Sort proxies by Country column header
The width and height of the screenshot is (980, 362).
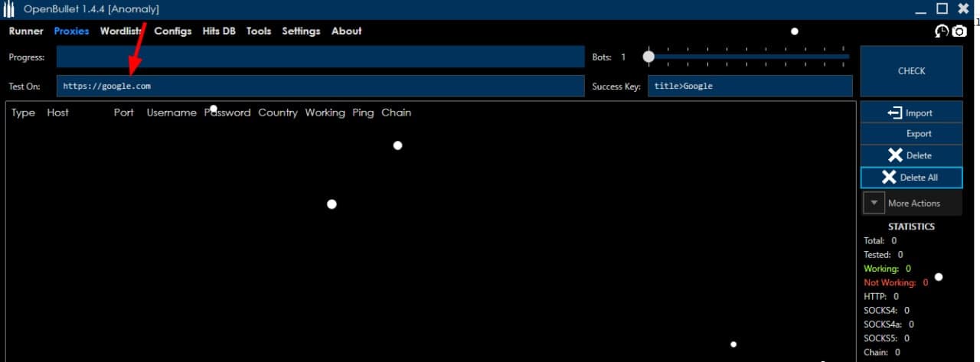point(277,113)
